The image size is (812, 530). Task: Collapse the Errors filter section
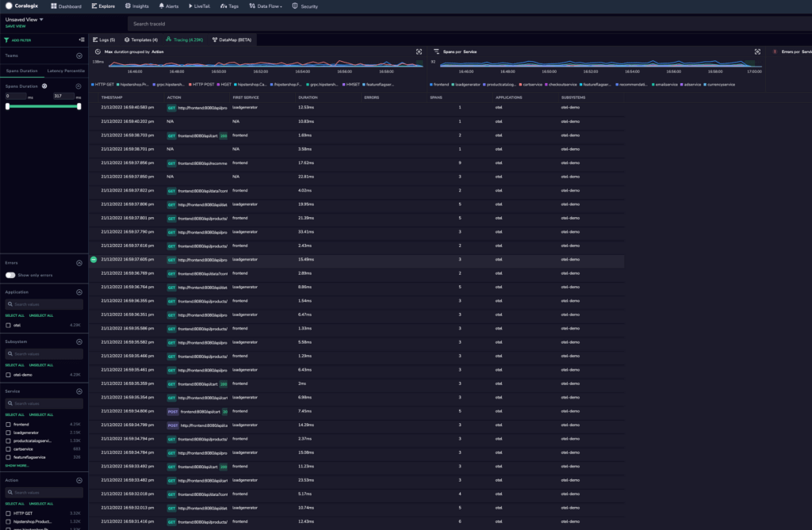(x=79, y=263)
